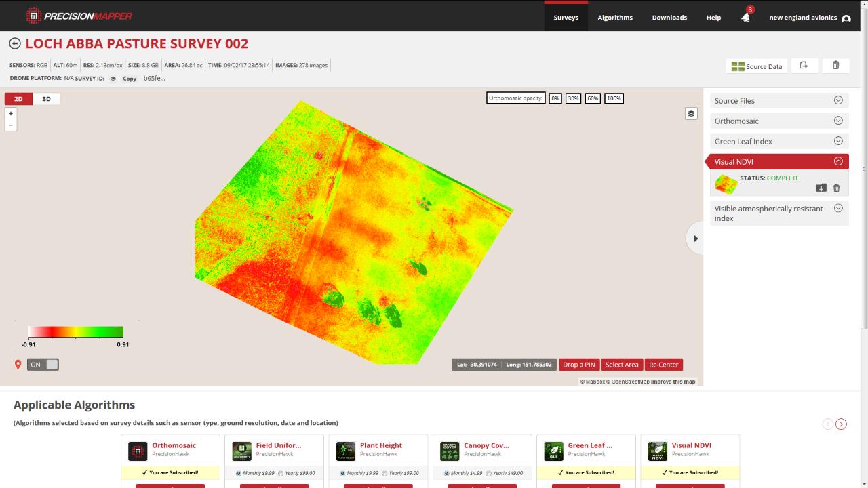Show survey ID with the eye icon
The width and height of the screenshot is (868, 488).
(113, 79)
